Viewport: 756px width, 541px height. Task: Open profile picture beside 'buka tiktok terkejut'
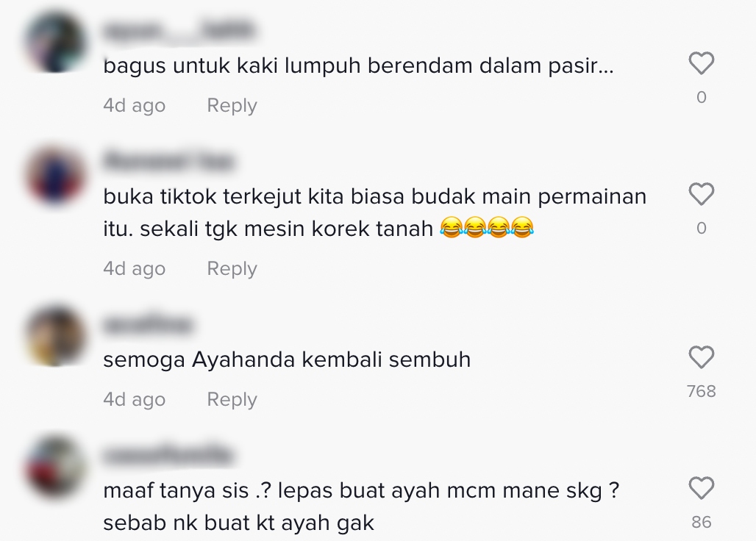(x=55, y=175)
